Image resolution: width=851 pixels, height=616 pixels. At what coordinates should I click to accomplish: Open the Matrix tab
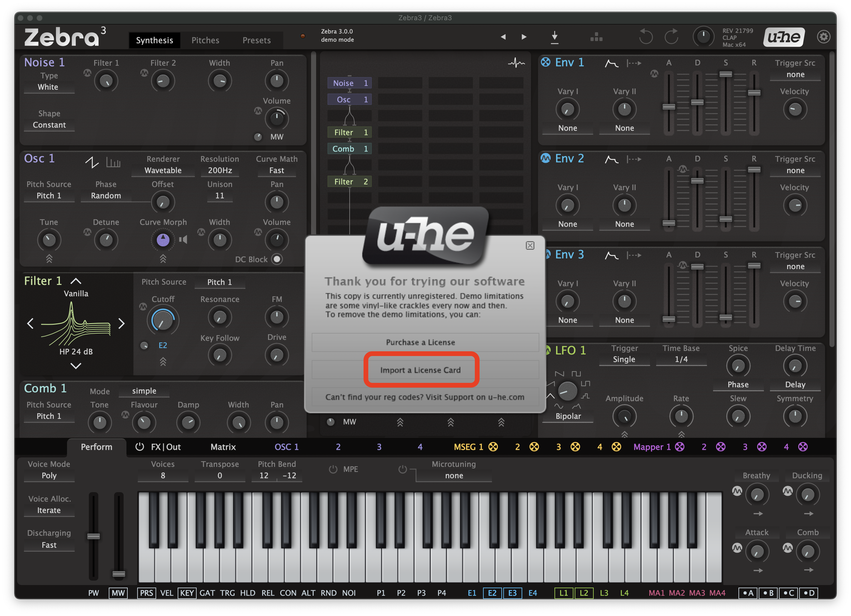pyautogui.click(x=223, y=447)
